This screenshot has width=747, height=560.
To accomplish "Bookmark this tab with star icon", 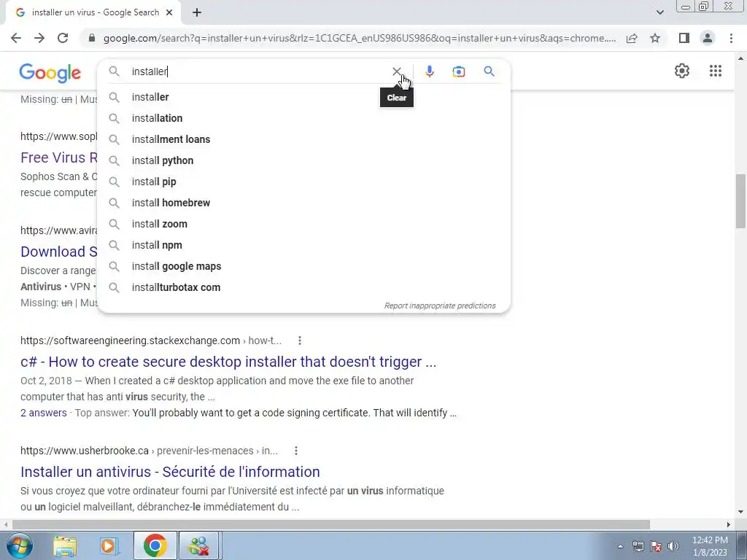I will click(x=655, y=38).
